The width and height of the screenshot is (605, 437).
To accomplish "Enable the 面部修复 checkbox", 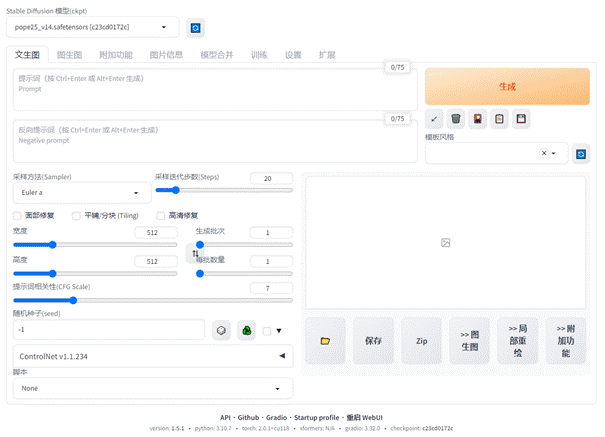I will [17, 215].
